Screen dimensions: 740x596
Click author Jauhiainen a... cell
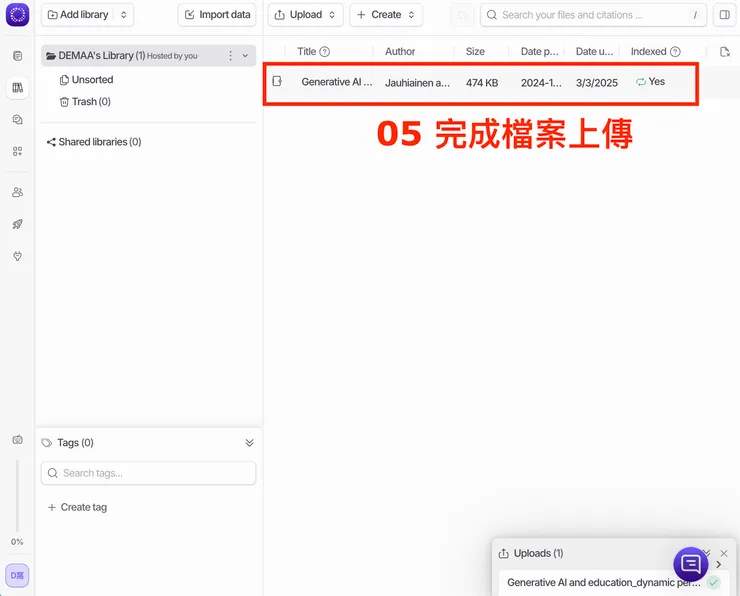point(417,83)
